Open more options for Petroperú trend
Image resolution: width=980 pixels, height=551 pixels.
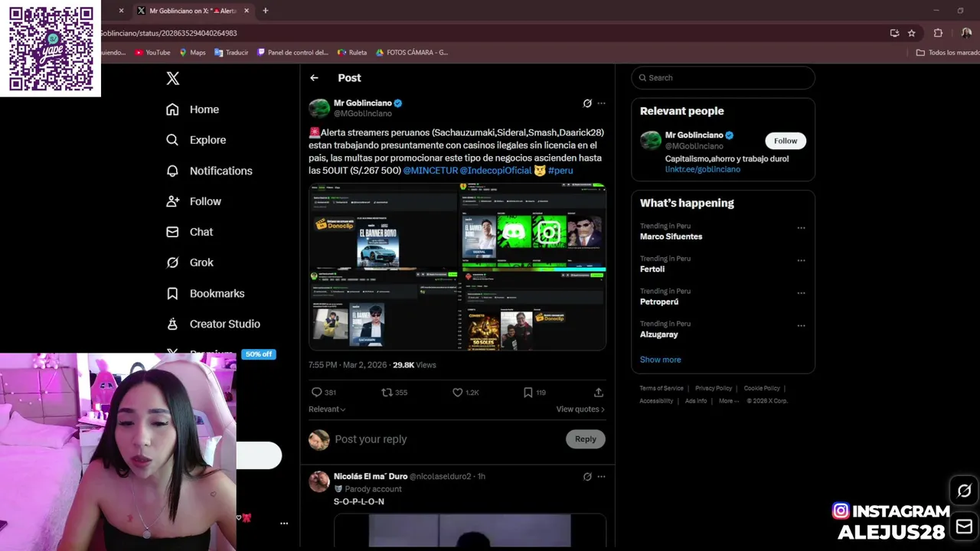(x=801, y=293)
